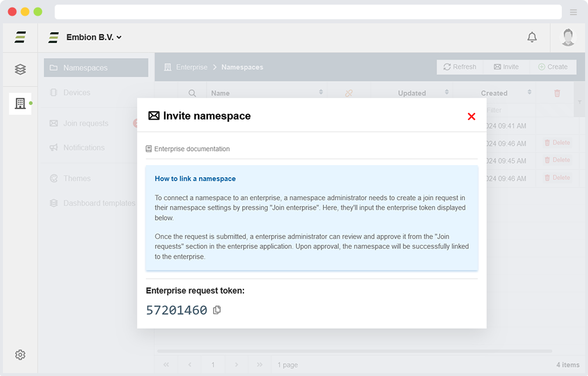This screenshot has height=376, width=588.
Task: Click the search icon in table header
Action: 192,93
